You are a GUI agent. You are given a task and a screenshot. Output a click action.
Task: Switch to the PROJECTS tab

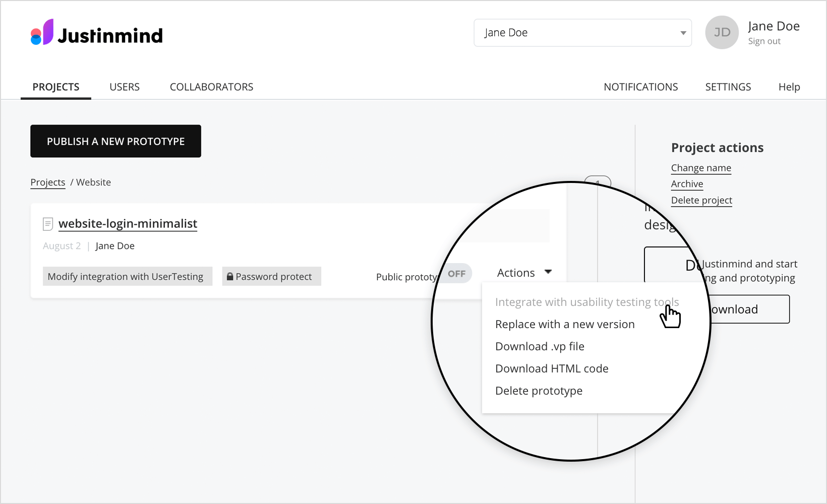pos(56,87)
